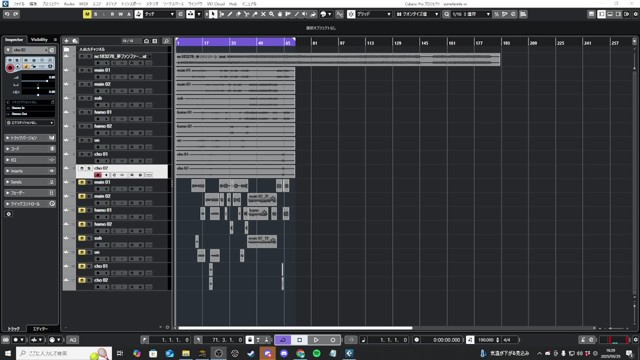Screen dimensions: 640x360
Task: Click the track search magnifier icon
Action: tap(166, 41)
